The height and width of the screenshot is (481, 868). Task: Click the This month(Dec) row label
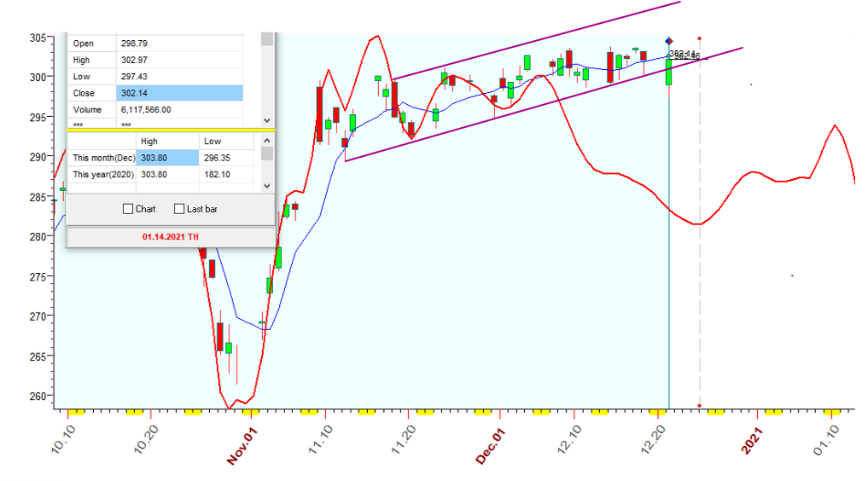point(103,158)
